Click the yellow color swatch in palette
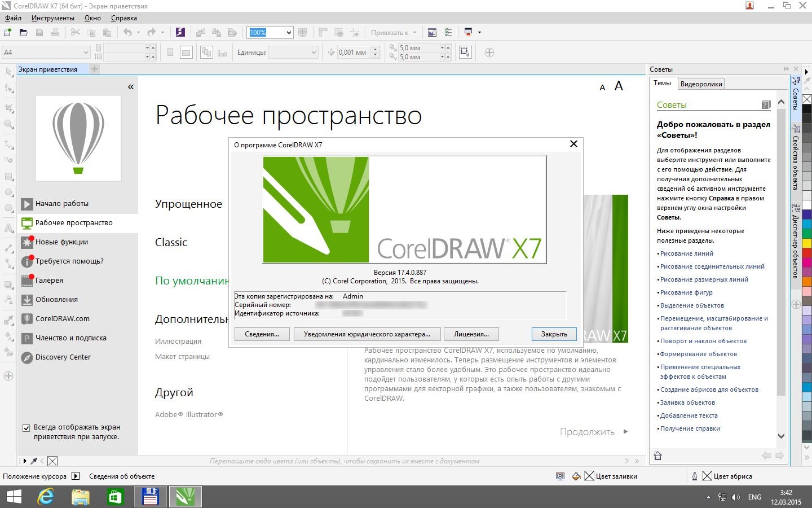The image size is (812, 508). click(807, 243)
